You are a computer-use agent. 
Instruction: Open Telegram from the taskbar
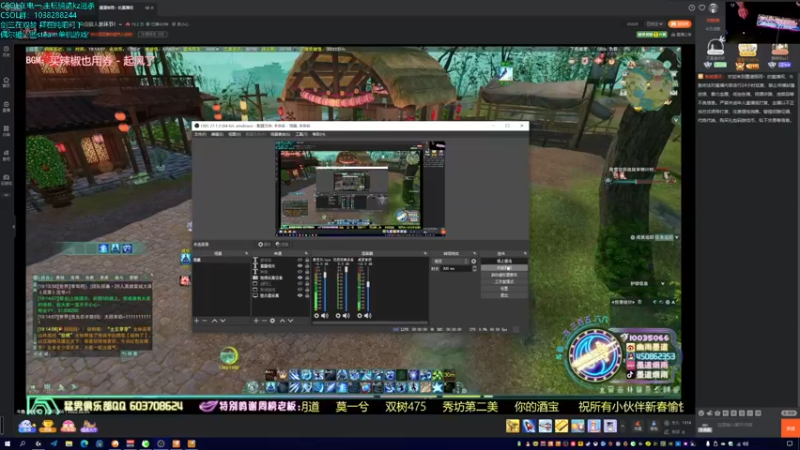(54, 444)
